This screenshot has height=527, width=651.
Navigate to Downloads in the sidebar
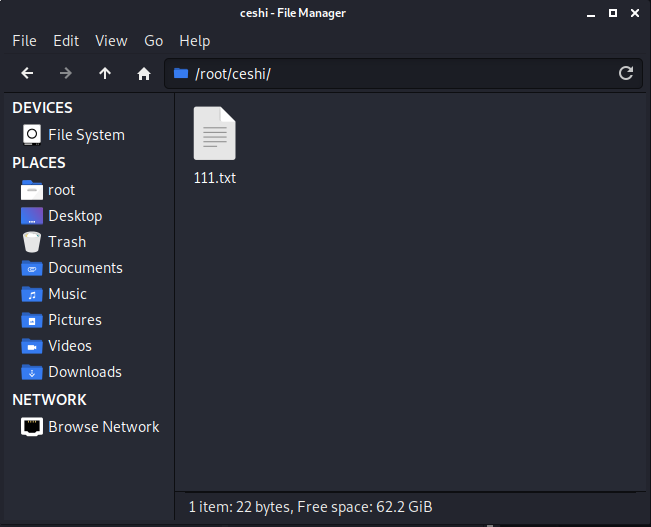pos(84,372)
